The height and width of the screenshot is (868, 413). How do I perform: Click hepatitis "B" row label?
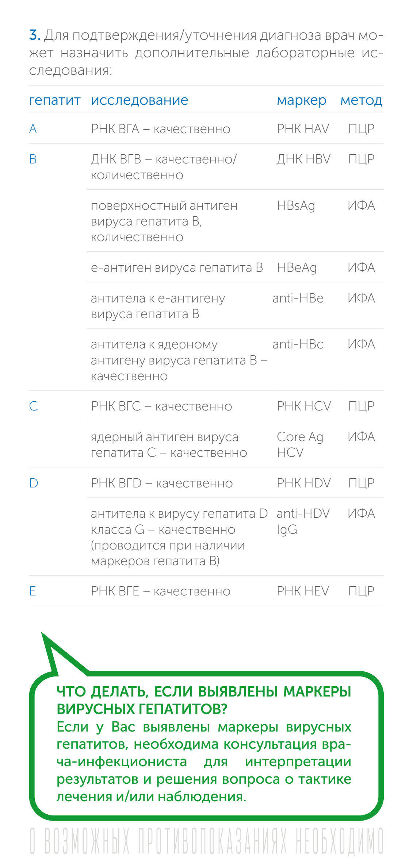pos(33,159)
